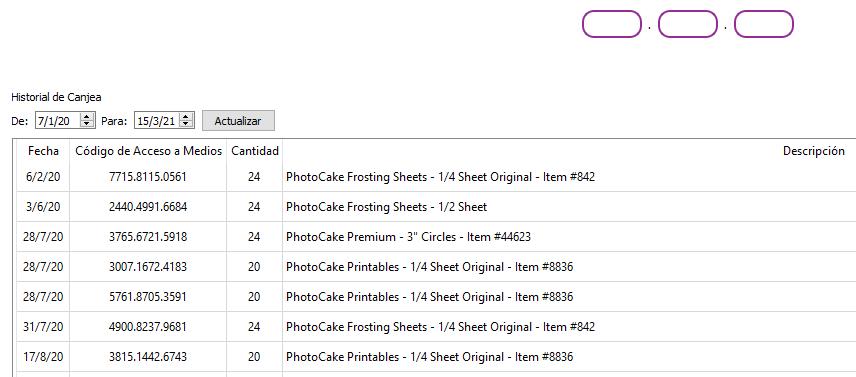Increase the De date with up arrow
Image resolution: width=856 pixels, height=377 pixels.
[87, 117]
